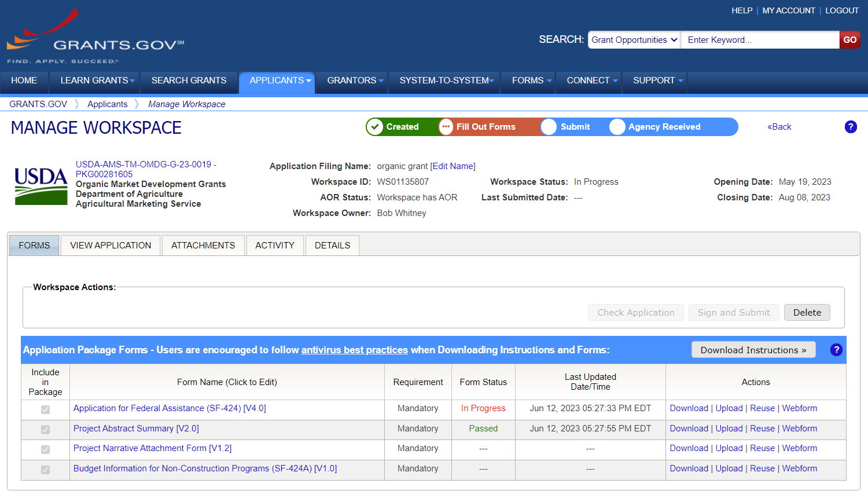Toggle SF-424 include in package checkbox
Viewport: 868px width, 498px height.
tap(45, 409)
